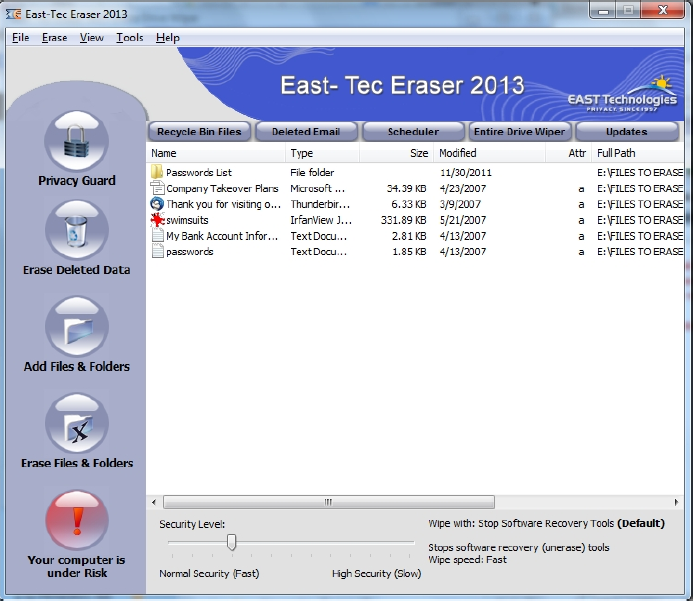Image resolution: width=694 pixels, height=601 pixels.
Task: Select My Bank Account Infor file name
Action: click(x=222, y=236)
